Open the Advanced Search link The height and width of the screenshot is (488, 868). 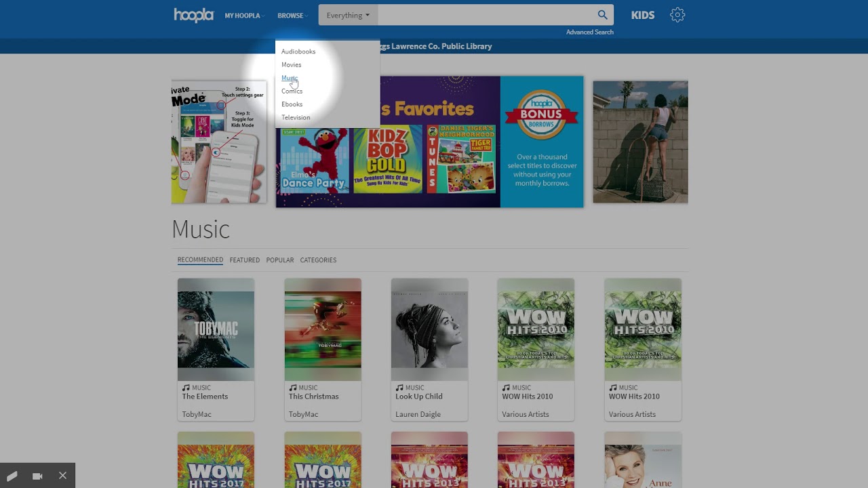(x=590, y=32)
